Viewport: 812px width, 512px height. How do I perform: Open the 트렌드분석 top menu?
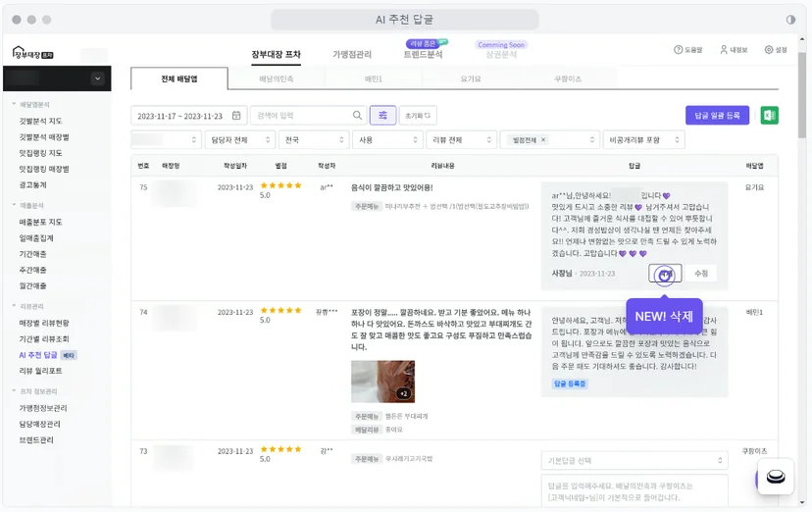point(423,54)
